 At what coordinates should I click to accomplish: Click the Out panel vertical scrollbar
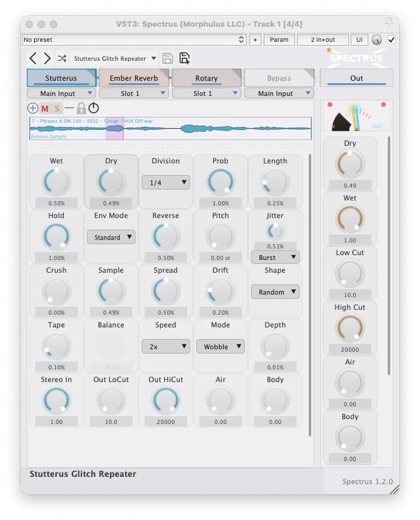point(389,255)
